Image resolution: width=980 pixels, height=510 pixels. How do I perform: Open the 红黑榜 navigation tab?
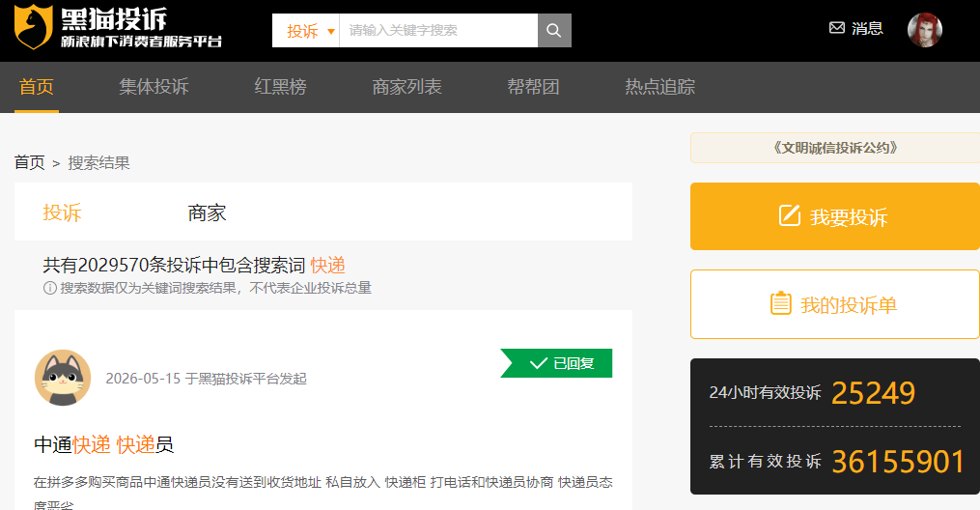280,87
